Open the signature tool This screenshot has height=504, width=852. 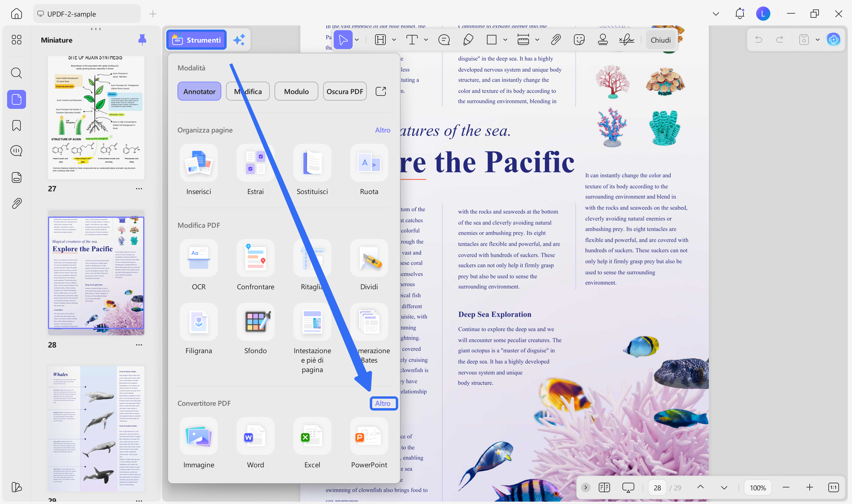(627, 40)
